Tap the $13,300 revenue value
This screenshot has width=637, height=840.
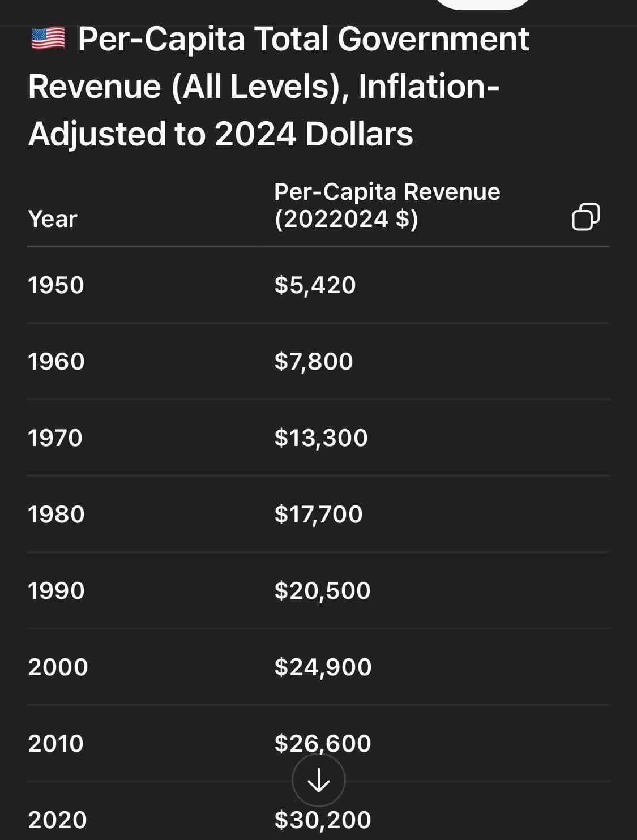click(321, 438)
